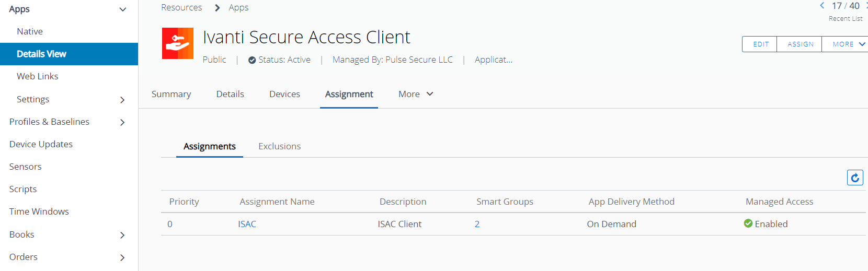Switch to the Summary tab
The width and height of the screenshot is (868, 271).
(171, 94)
